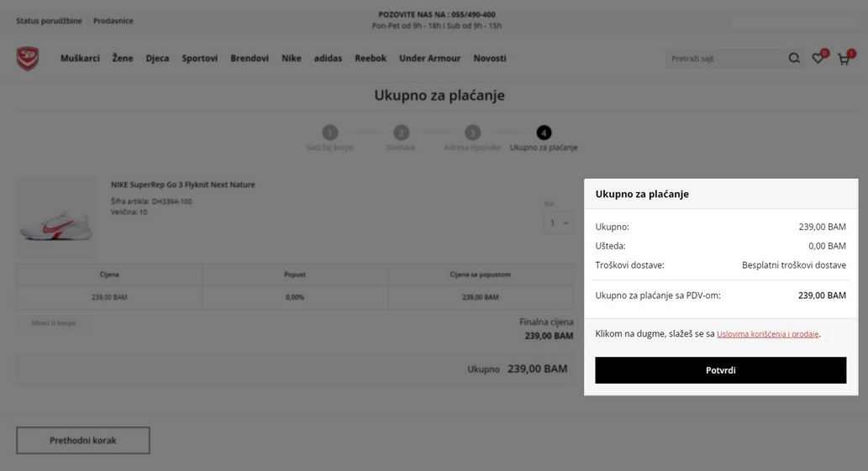Click the red shield store logo

(x=28, y=58)
